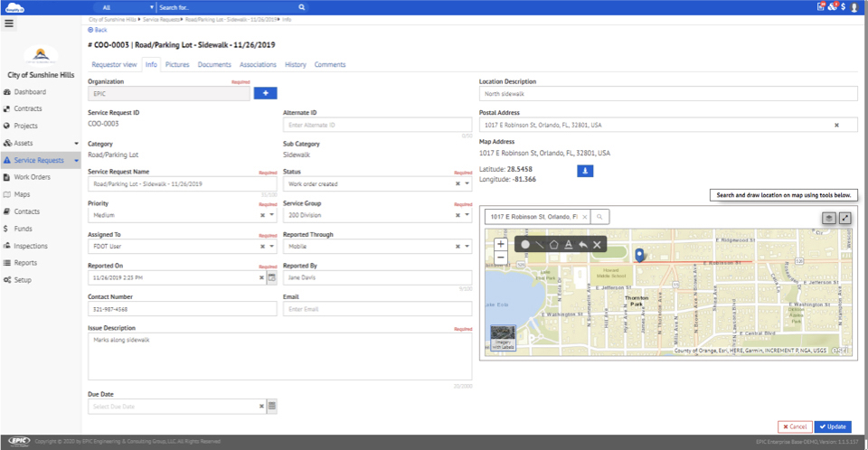Click the Issue Description text area
Viewport: 868px width, 450px height.
coord(280,357)
